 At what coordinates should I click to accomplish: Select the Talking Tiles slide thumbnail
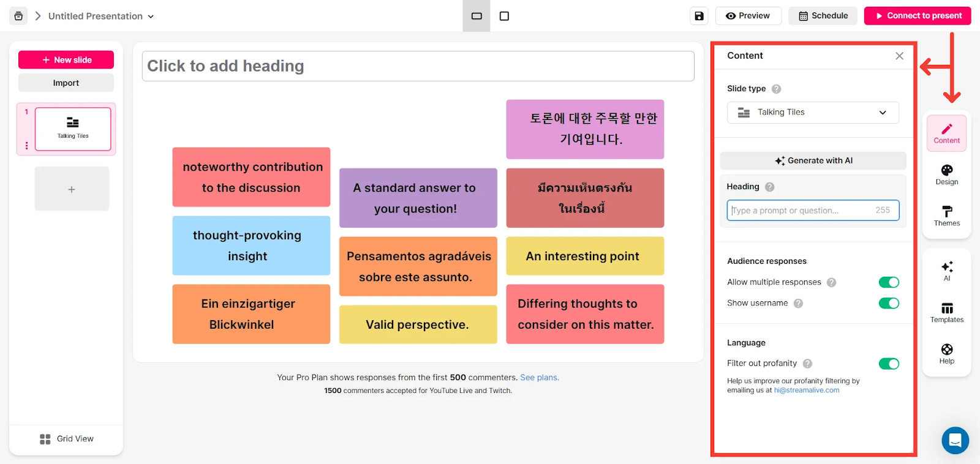(73, 129)
